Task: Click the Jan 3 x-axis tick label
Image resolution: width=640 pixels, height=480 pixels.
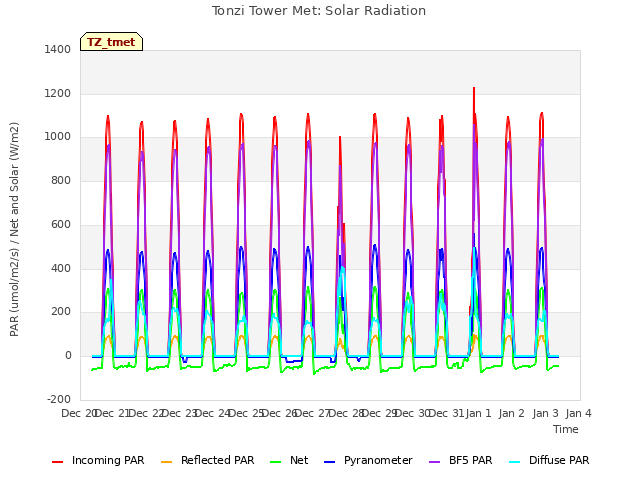Action: [545, 413]
